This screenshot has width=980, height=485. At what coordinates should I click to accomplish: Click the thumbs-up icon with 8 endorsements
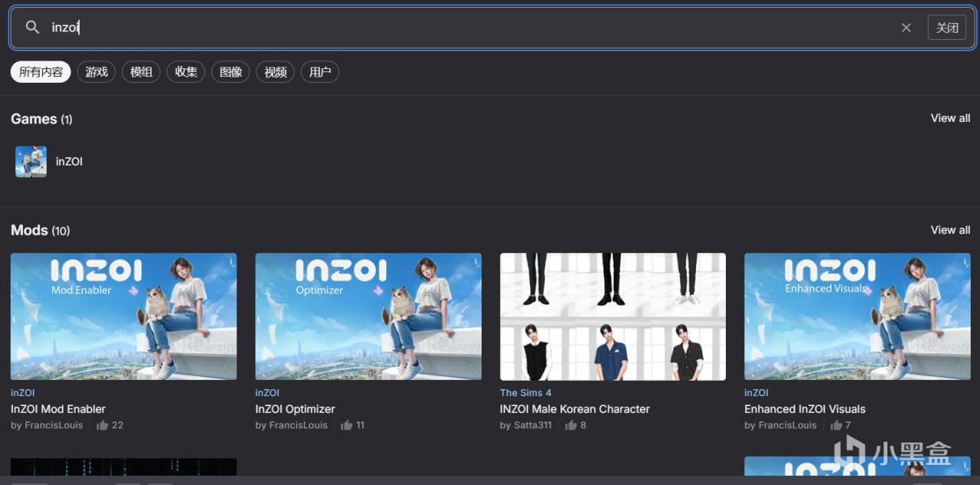(x=571, y=425)
